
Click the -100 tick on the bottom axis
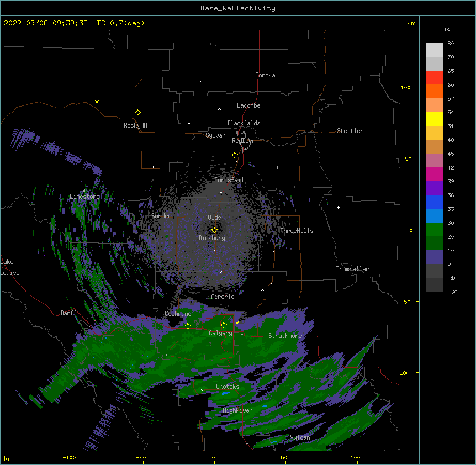(x=69, y=458)
